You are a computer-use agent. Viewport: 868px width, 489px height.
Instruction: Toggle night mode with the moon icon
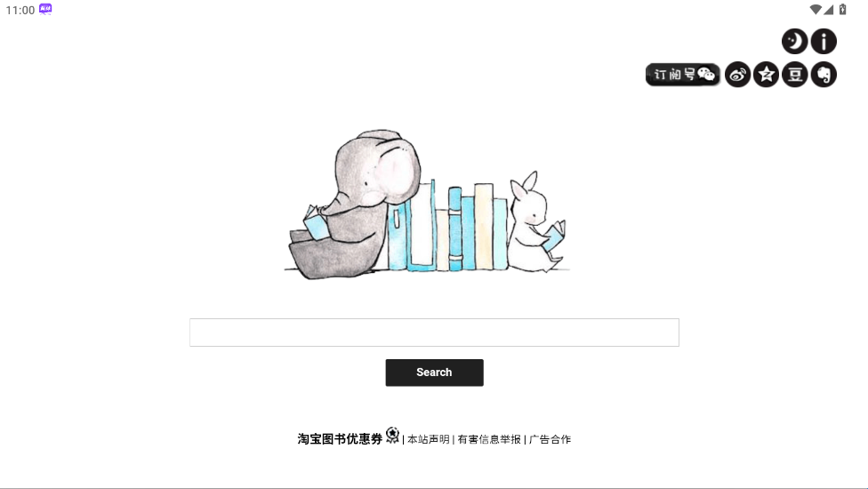coord(794,42)
